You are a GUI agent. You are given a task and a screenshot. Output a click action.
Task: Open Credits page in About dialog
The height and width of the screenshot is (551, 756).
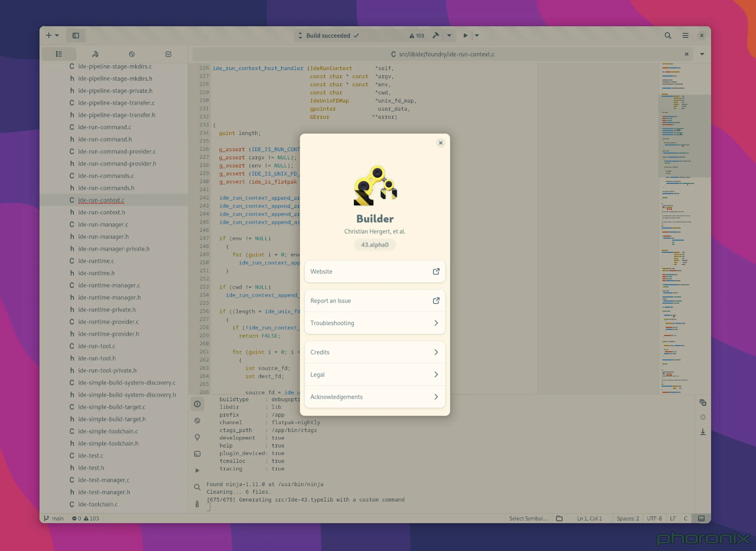click(x=374, y=352)
